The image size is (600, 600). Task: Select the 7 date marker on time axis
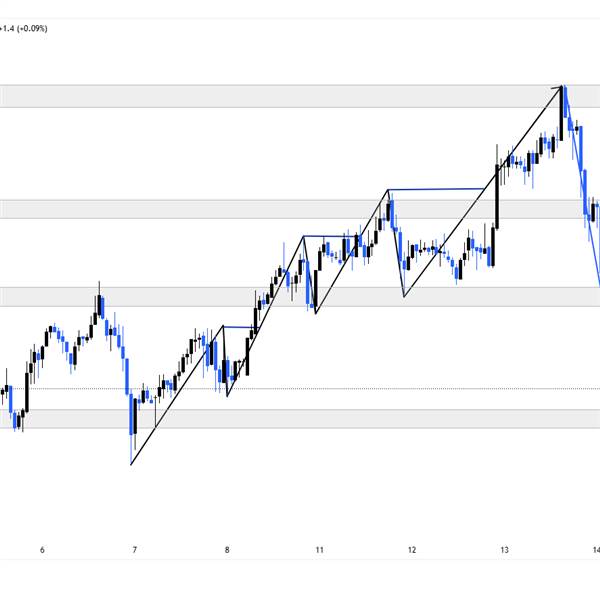[134, 550]
